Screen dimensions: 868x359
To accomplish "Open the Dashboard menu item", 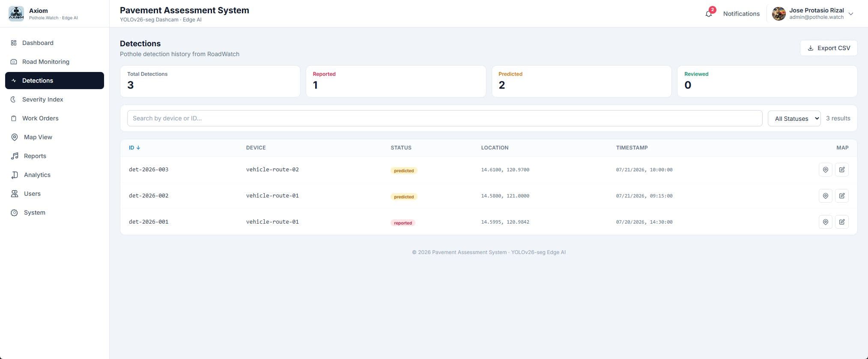I will (54, 43).
